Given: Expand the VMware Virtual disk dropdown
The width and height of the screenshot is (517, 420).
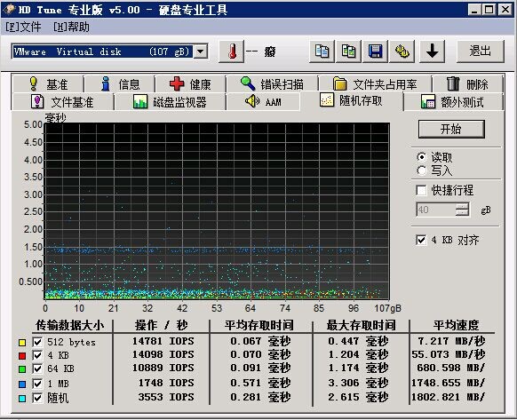Looking at the screenshot, I should (x=201, y=52).
